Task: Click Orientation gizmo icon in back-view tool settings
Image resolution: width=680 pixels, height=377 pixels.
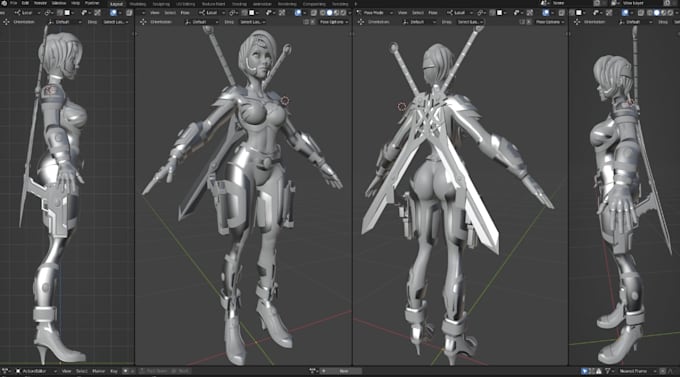Action: coord(361,22)
